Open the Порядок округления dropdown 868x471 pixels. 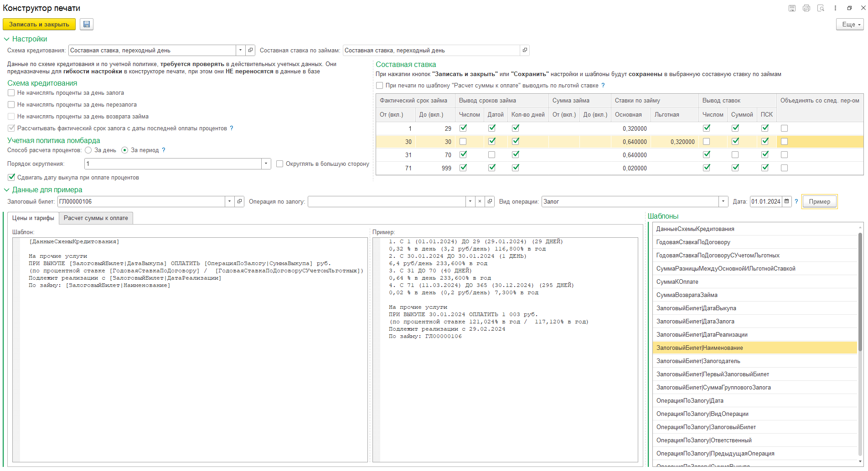tap(266, 164)
